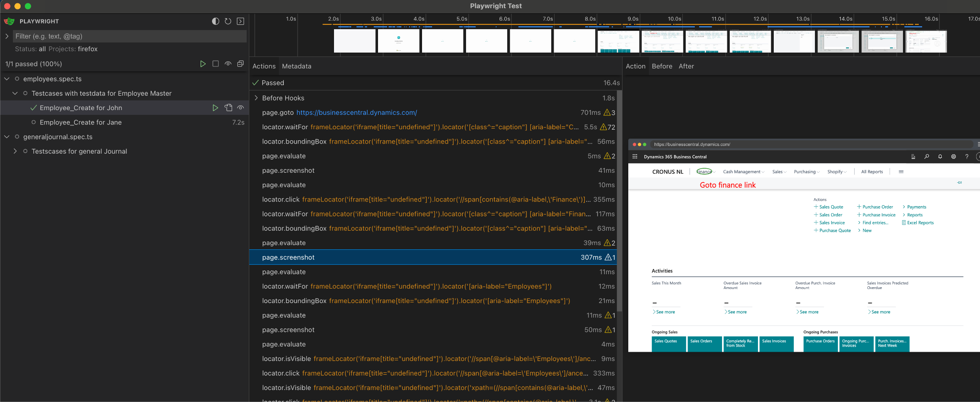Image resolution: width=980 pixels, height=402 pixels.
Task: Open Purchasing dropdown menu in preview
Action: click(806, 172)
